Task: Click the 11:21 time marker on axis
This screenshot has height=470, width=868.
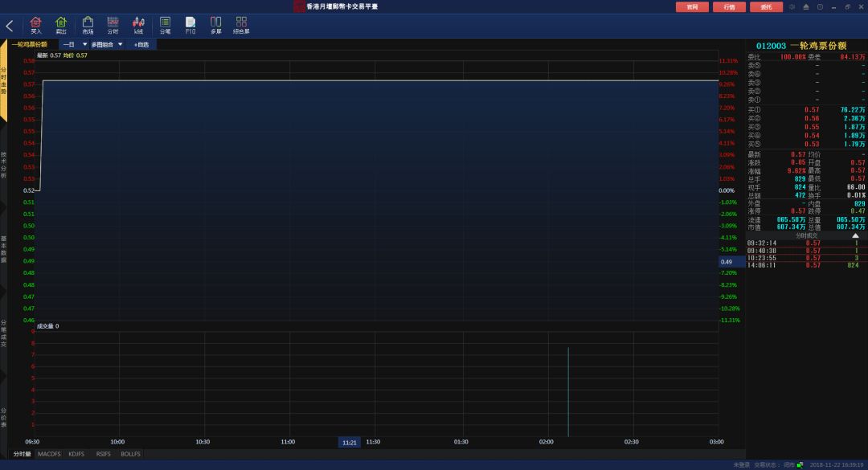Action: pos(350,443)
